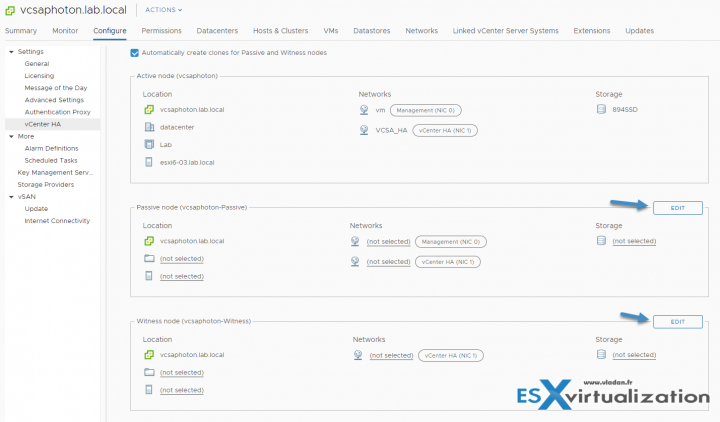
Task: Select Storage Providers item
Action: [45, 185]
